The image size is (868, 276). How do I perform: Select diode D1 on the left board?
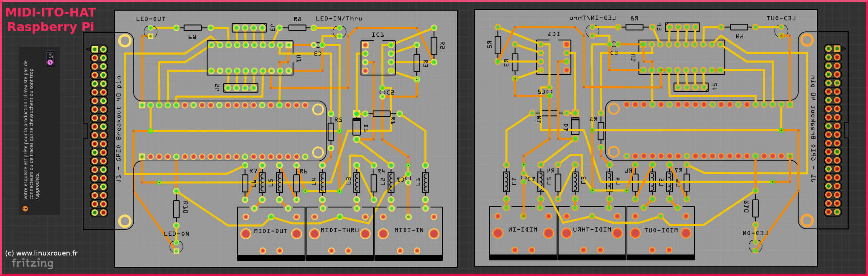(x=356, y=126)
